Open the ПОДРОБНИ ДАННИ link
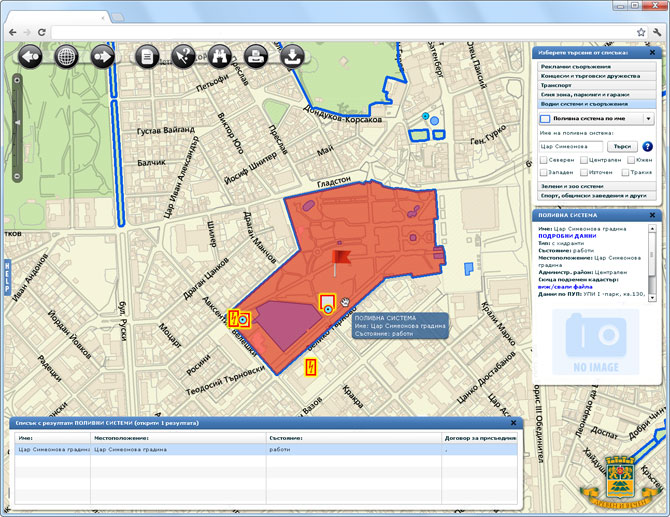Image resolution: width=670 pixels, height=517 pixels. pyautogui.click(x=567, y=236)
